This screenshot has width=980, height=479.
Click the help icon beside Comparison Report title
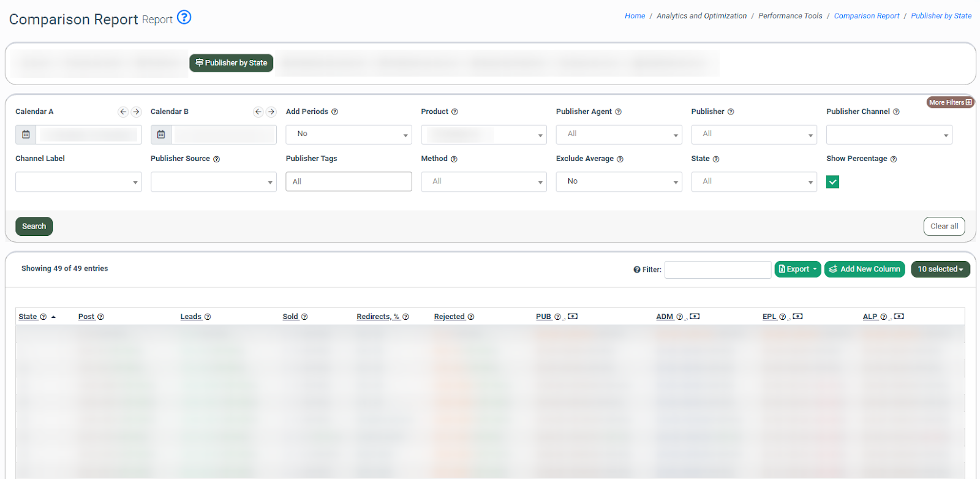coord(184,17)
